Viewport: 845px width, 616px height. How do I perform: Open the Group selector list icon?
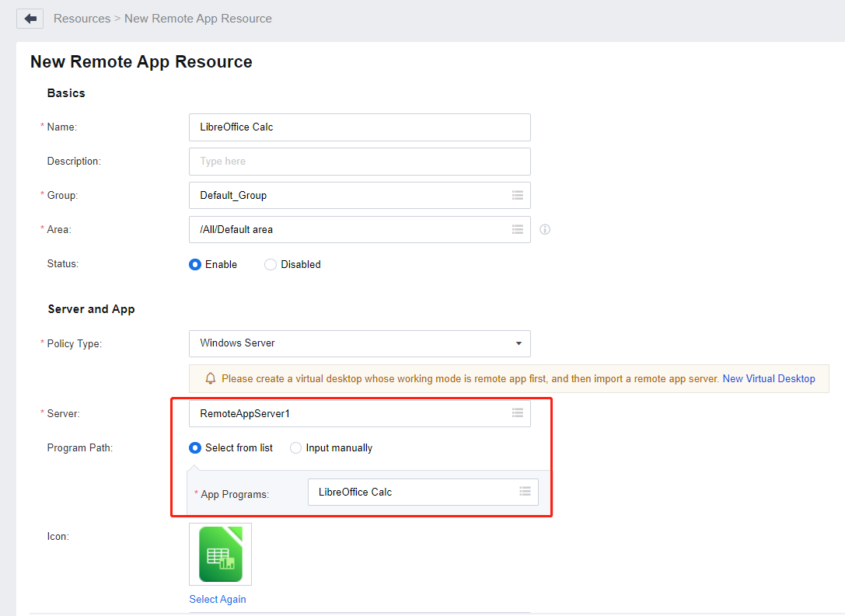coord(518,196)
